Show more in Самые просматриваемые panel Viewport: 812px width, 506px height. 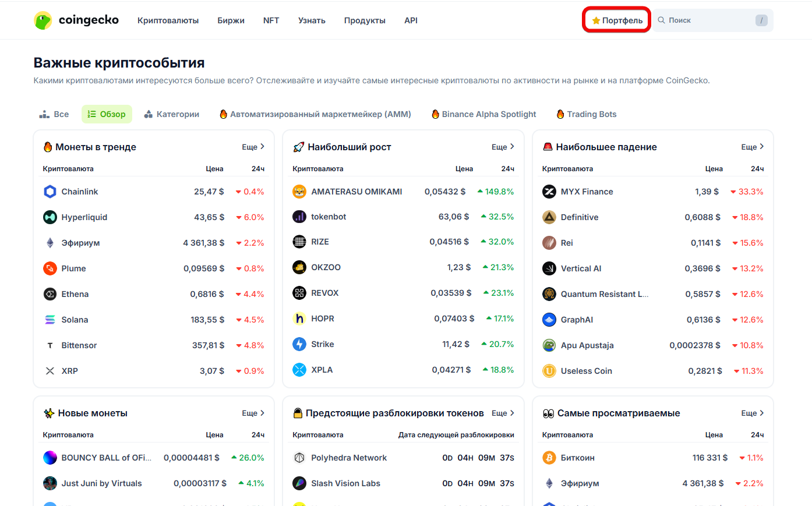(752, 413)
